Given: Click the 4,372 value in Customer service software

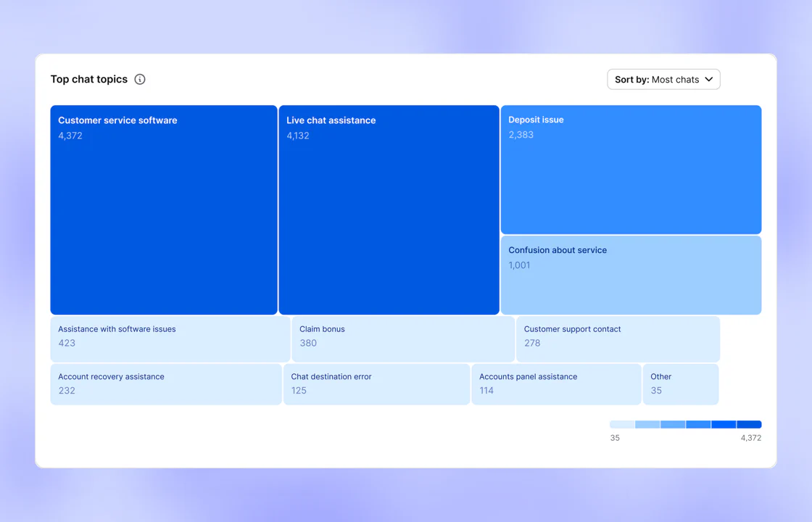Looking at the screenshot, I should pos(70,136).
